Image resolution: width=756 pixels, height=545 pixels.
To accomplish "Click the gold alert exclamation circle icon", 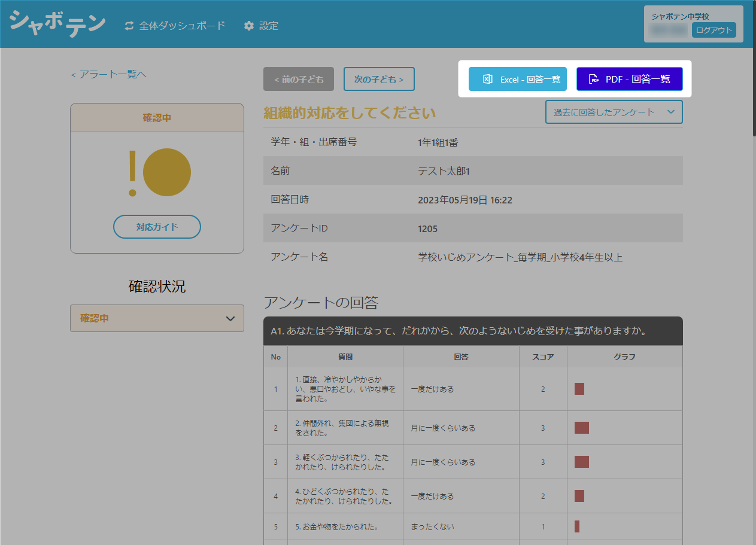I will point(159,172).
